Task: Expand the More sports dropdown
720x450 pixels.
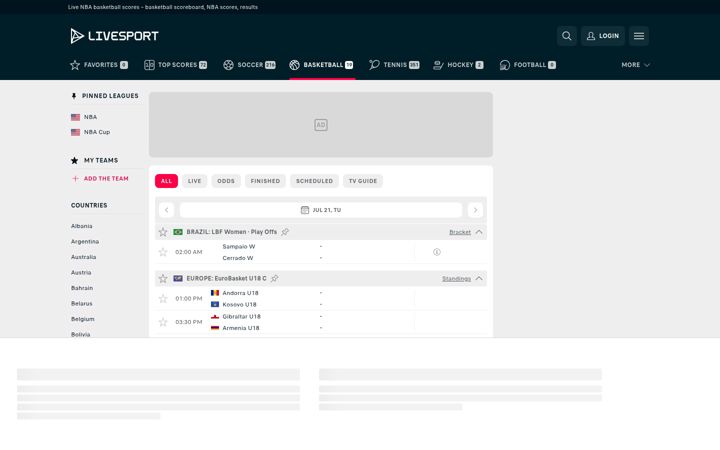Action: tap(636, 65)
